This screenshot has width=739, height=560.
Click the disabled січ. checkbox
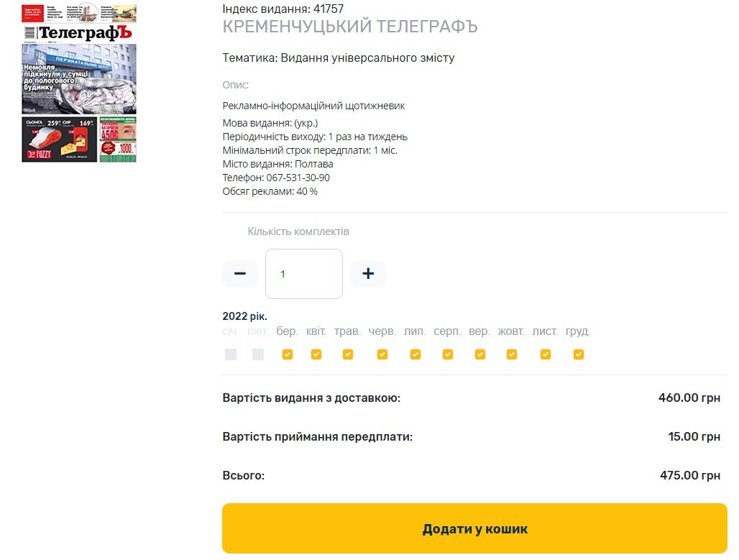click(x=231, y=354)
